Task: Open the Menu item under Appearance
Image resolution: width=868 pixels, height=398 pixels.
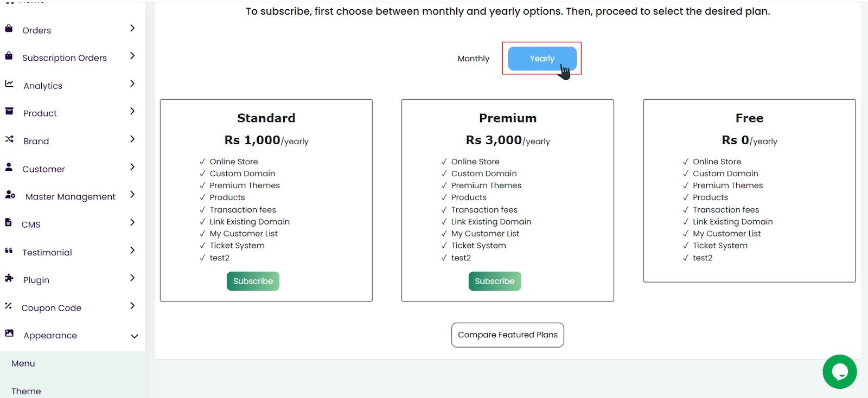Action: point(23,363)
